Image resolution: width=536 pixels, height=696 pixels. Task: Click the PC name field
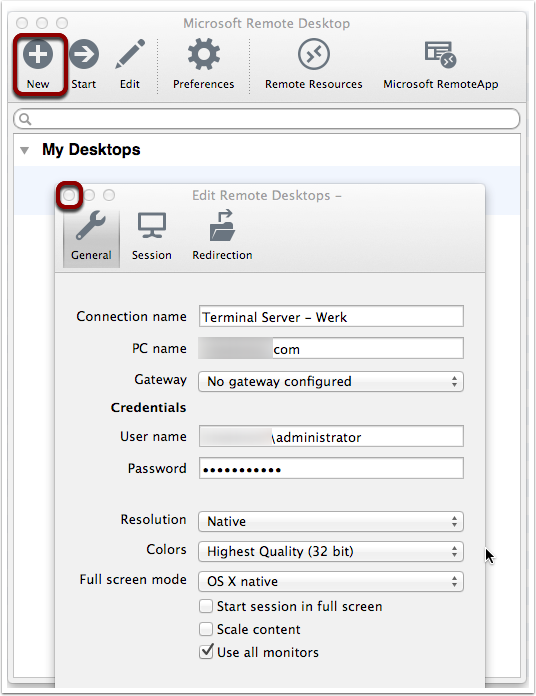click(331, 348)
